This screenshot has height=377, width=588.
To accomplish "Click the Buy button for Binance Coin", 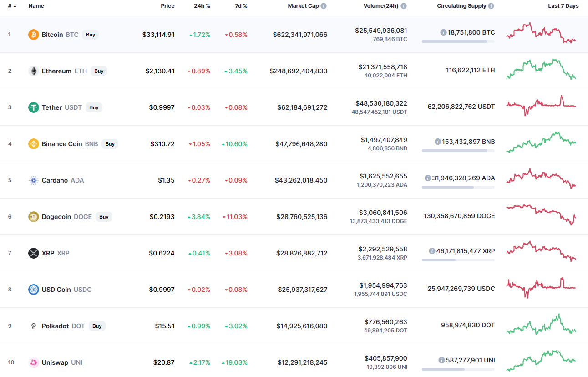I will [110, 144].
